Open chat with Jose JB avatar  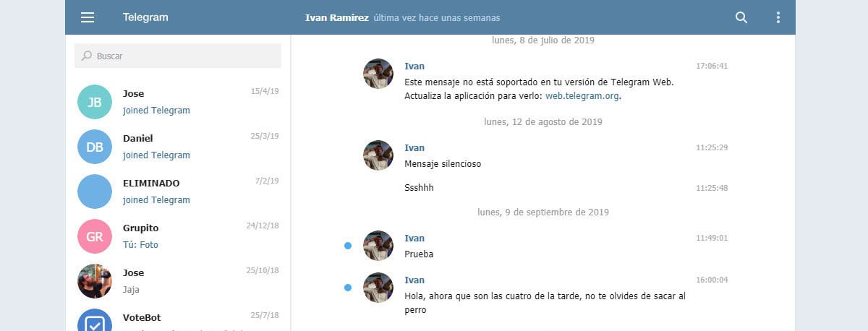click(95, 102)
